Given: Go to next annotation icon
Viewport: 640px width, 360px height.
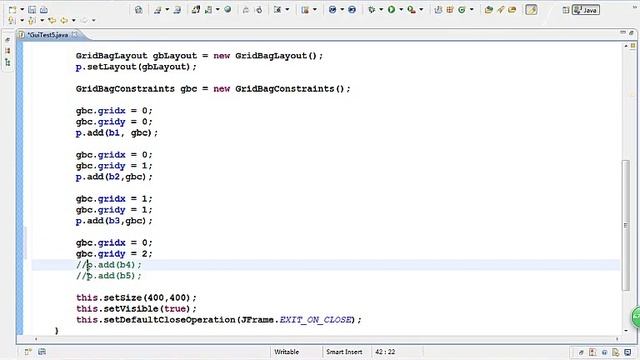Looking at the screenshot, I should (x=13, y=20).
